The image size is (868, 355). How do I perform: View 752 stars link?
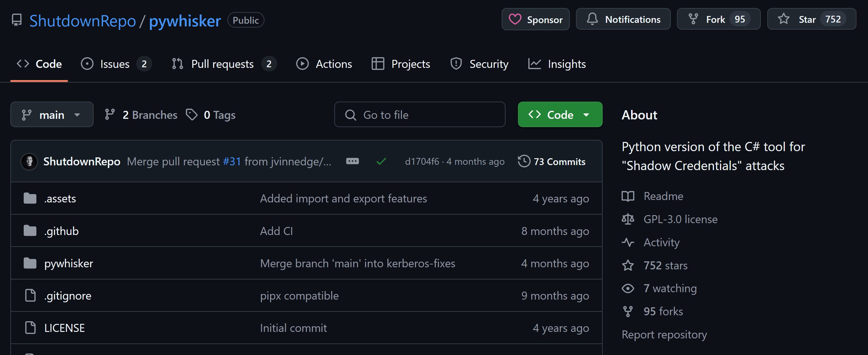[x=665, y=265]
